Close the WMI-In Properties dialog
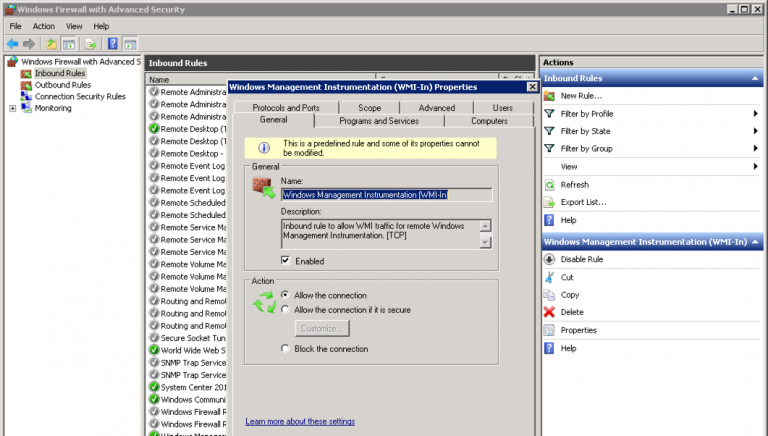Screen dimensions: 768x436 532,87
